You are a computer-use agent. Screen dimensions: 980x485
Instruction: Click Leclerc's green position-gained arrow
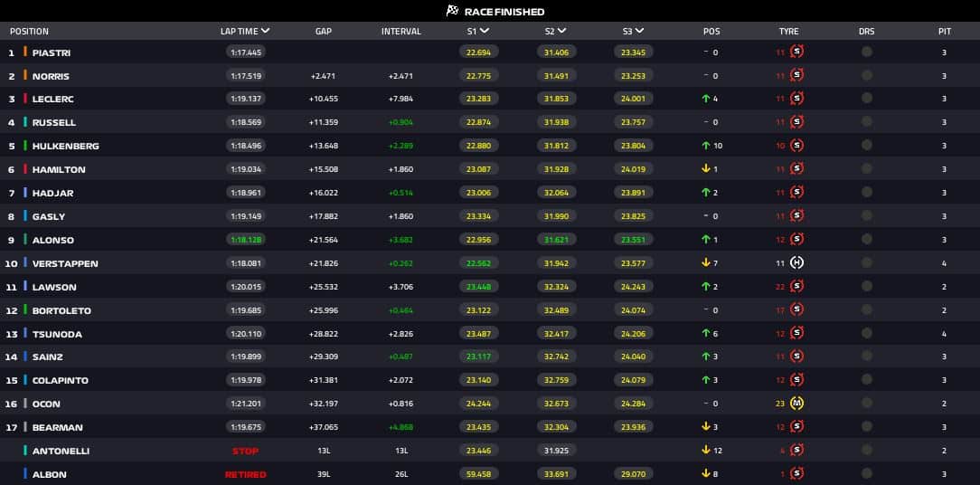coord(706,99)
